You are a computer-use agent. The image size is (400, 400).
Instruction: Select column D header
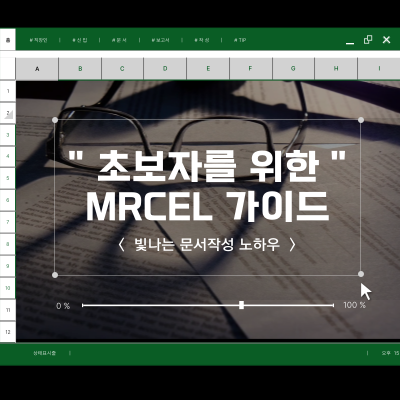point(165,69)
